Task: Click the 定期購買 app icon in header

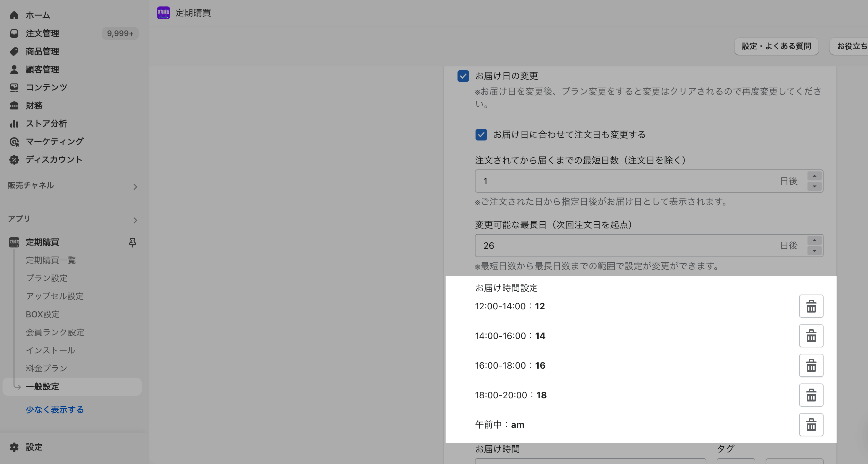Action: coord(164,13)
